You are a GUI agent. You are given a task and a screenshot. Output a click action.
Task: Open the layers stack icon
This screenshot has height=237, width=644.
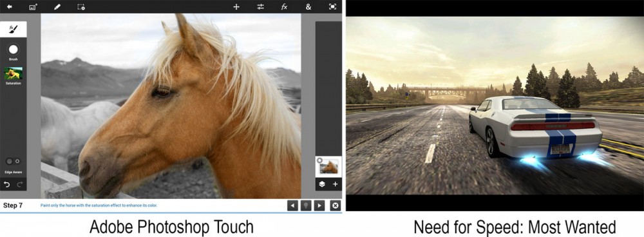point(322,184)
